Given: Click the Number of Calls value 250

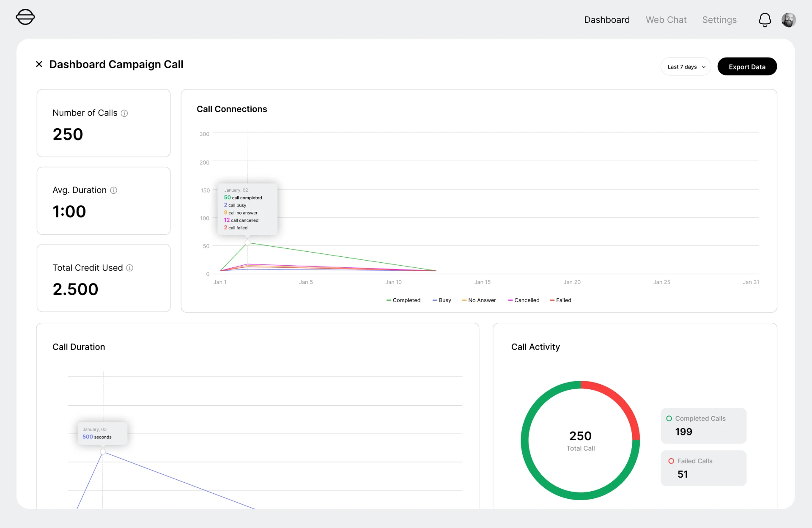Looking at the screenshot, I should (x=68, y=135).
